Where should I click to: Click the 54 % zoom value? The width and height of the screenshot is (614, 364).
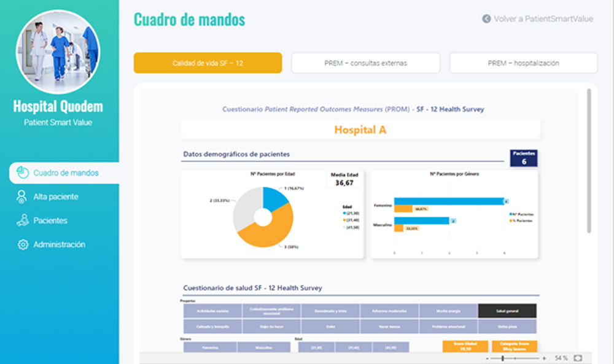(561, 358)
